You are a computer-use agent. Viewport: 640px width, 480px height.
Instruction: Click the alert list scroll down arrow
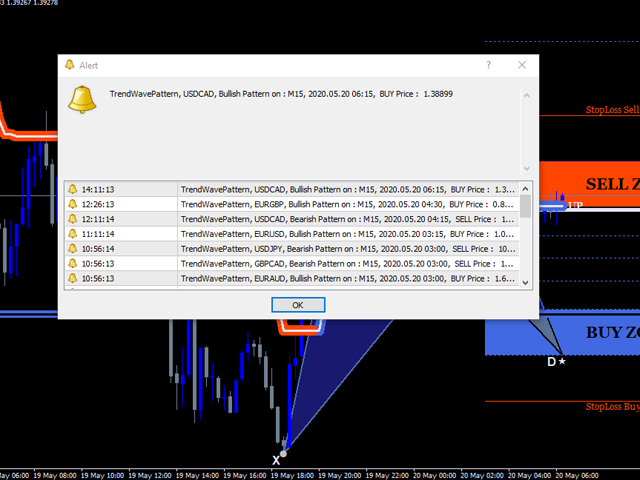click(x=525, y=282)
